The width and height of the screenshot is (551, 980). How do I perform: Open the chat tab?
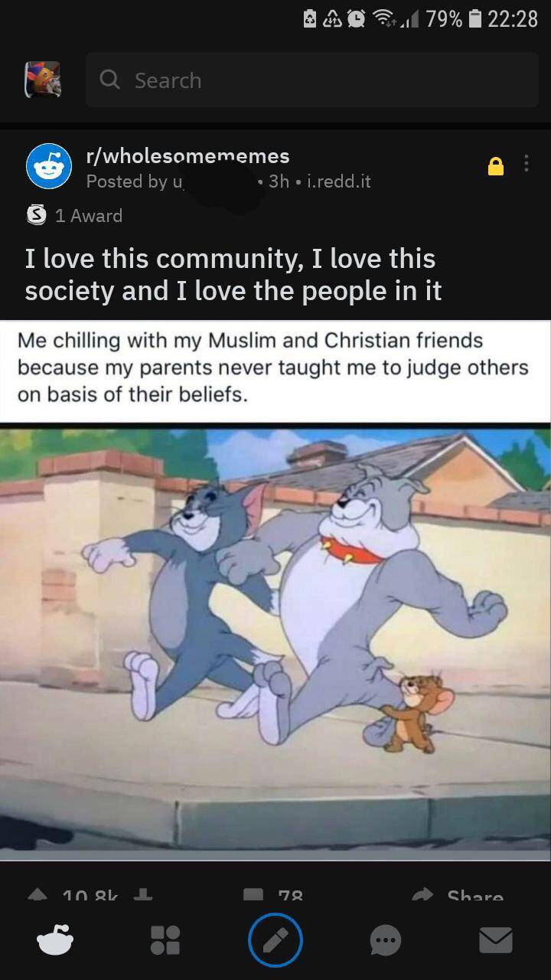(x=386, y=940)
